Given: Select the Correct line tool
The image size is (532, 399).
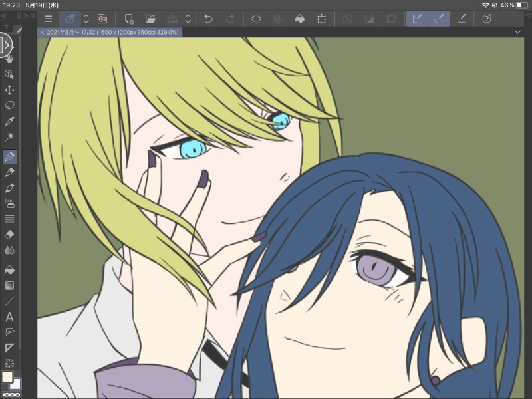Looking at the screenshot, I should pyautogui.click(x=9, y=363).
